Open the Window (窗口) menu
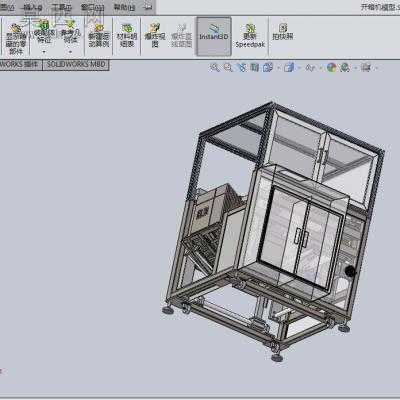Viewport: 400px width, 400px height. pyautogui.click(x=93, y=7)
